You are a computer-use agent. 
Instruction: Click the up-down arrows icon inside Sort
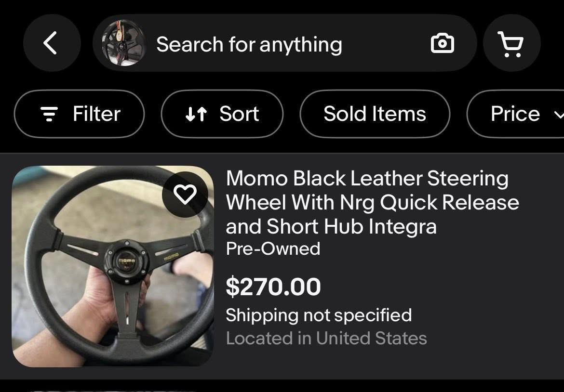(196, 114)
